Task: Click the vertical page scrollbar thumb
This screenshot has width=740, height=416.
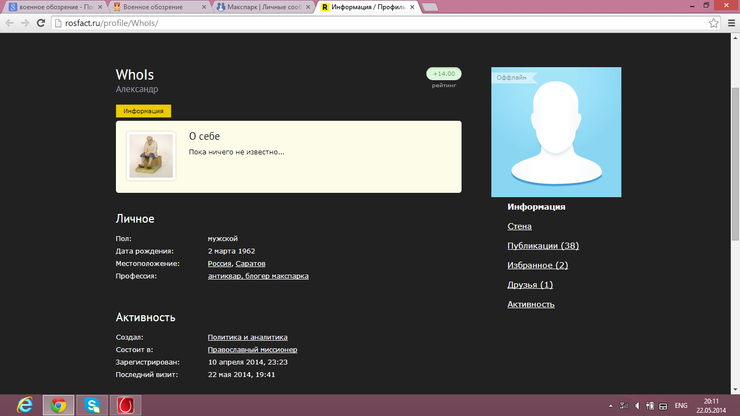Action: [x=735, y=164]
